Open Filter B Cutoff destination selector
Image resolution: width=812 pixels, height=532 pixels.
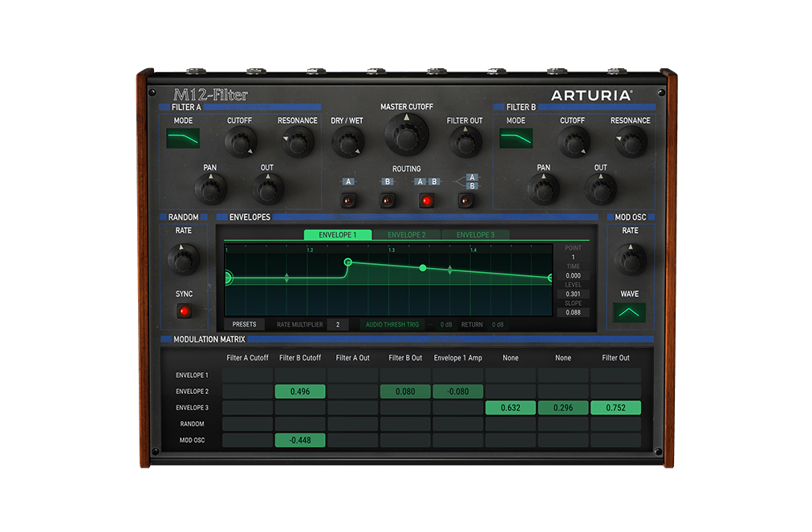pos(300,358)
